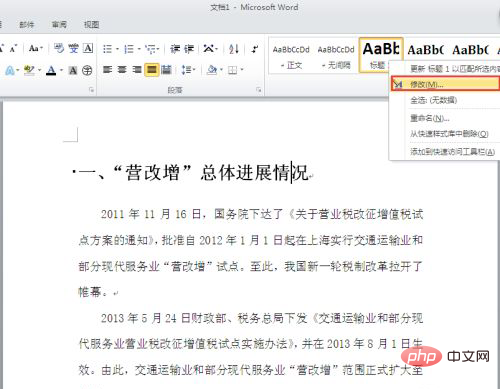Open font color dropdown arrow
Screen dimensions: 500x389
[61, 70]
